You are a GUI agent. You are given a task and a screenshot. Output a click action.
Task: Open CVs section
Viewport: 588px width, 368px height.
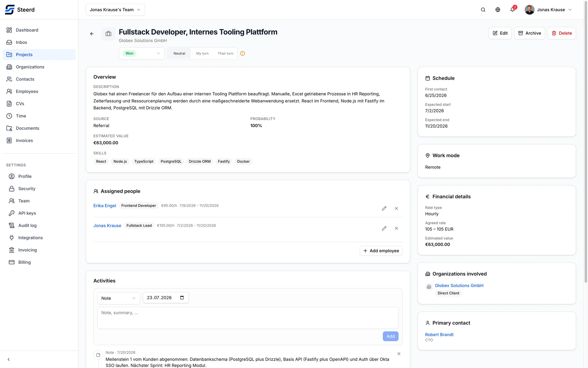click(39, 104)
